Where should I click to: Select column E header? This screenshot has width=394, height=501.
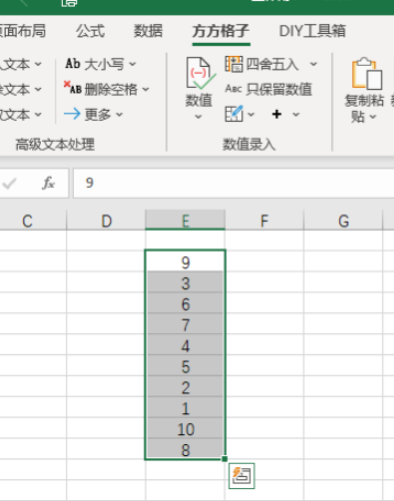tap(185, 220)
